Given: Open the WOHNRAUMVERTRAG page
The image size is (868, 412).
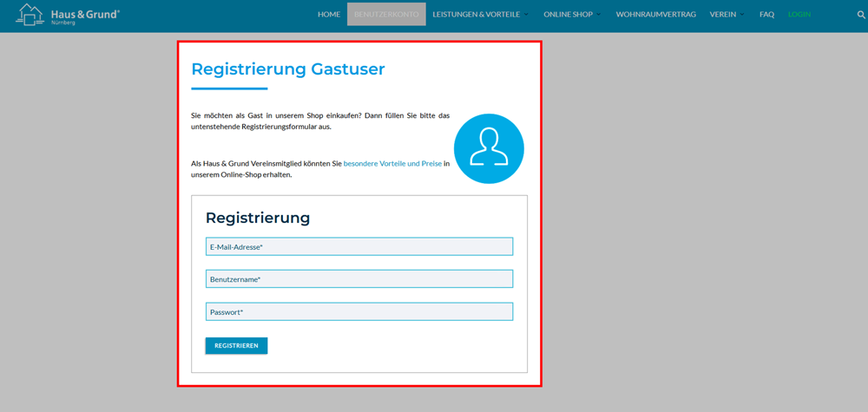Looking at the screenshot, I should point(655,15).
